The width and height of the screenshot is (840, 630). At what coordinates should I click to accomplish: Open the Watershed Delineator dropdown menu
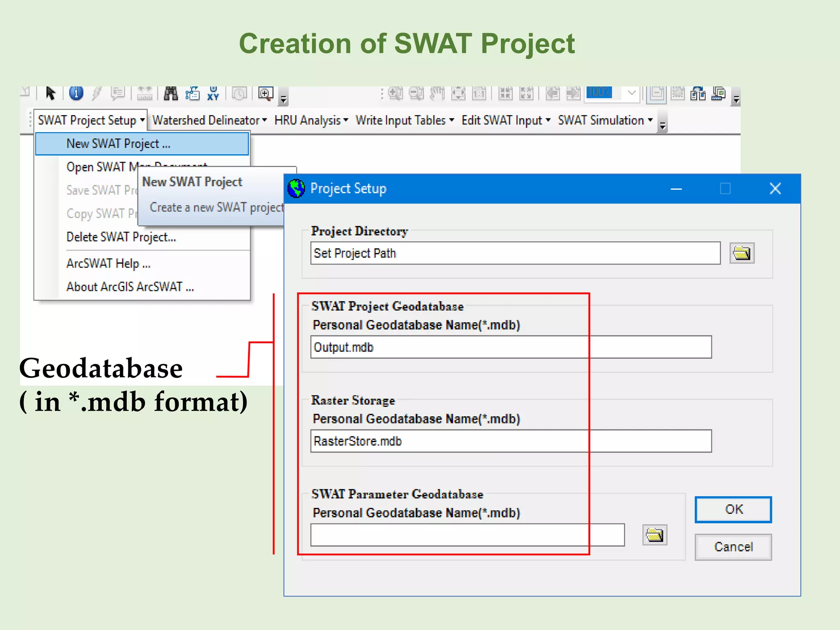tap(210, 120)
